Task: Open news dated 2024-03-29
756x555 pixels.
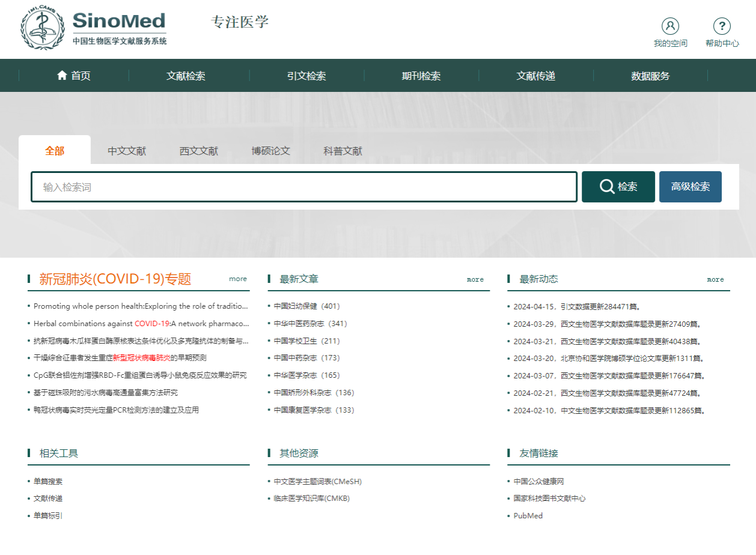Action: click(609, 324)
